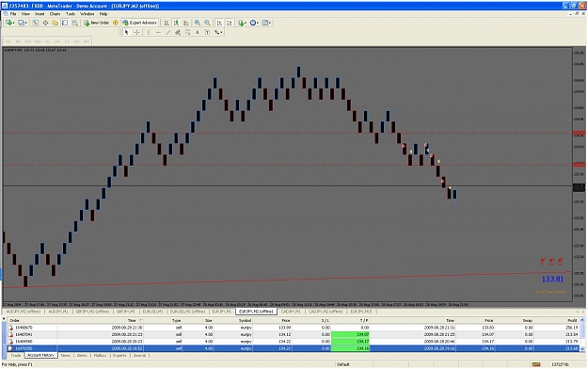The width and height of the screenshot is (588, 369).
Task: Zoom out of the chart
Action: [x=207, y=23]
